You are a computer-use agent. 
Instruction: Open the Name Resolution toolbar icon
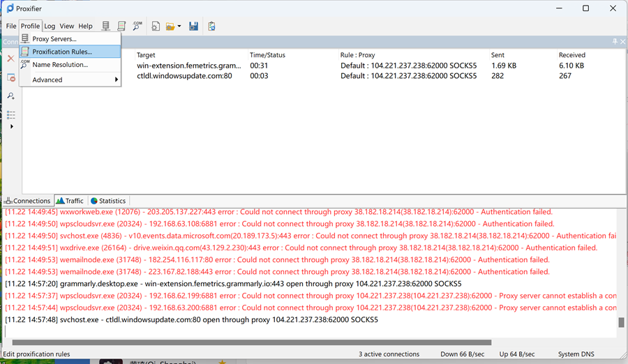pyautogui.click(x=137, y=26)
